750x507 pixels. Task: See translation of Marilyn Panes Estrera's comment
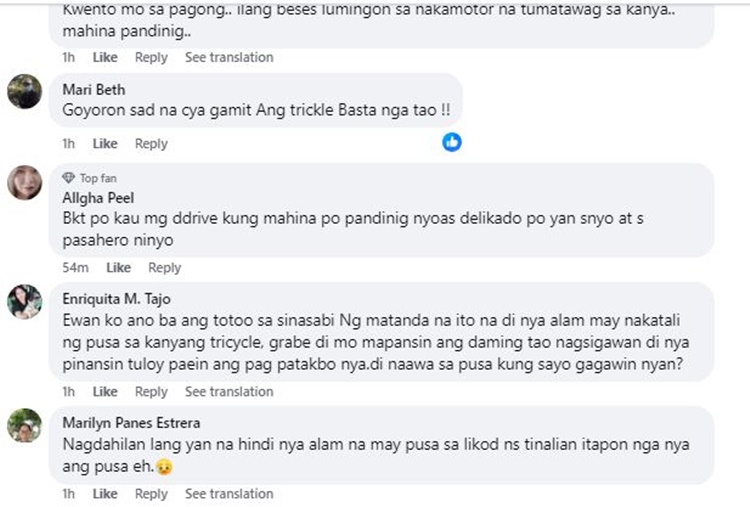point(229,493)
